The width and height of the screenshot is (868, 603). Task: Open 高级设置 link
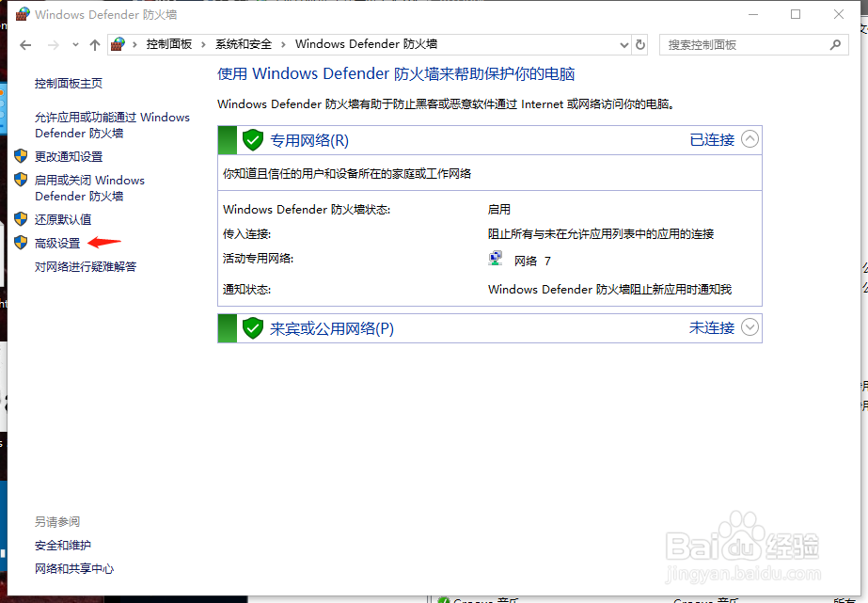coord(57,243)
